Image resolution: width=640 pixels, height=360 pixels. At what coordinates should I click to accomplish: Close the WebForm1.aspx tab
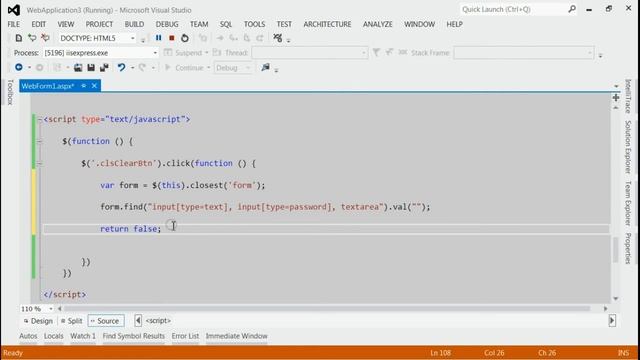pos(94,86)
